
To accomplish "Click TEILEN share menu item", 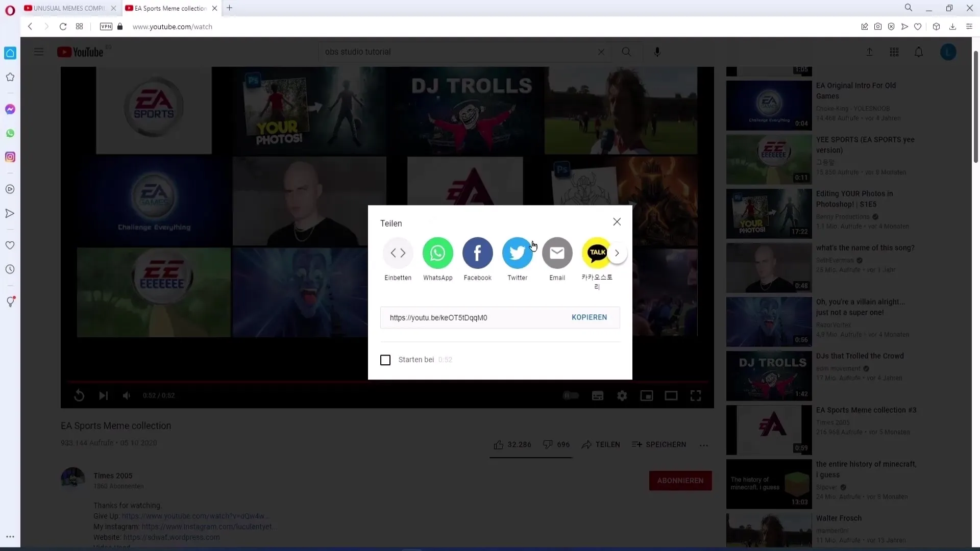I will 601,445.
